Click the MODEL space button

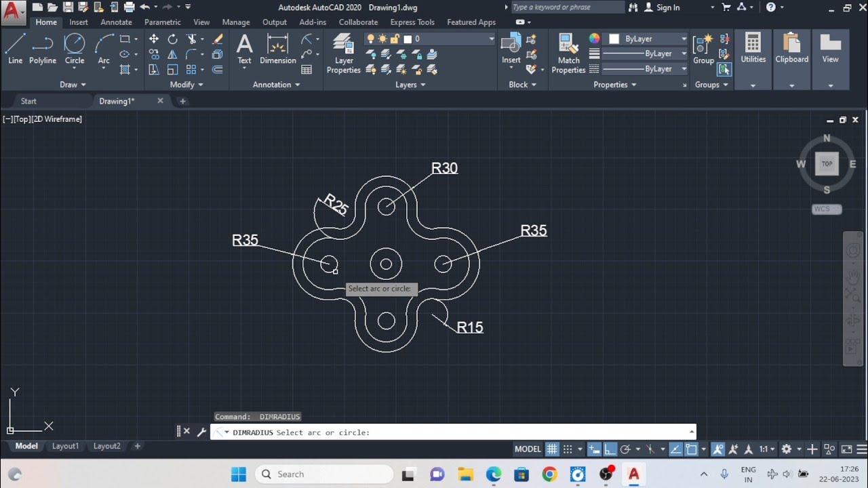pos(528,449)
